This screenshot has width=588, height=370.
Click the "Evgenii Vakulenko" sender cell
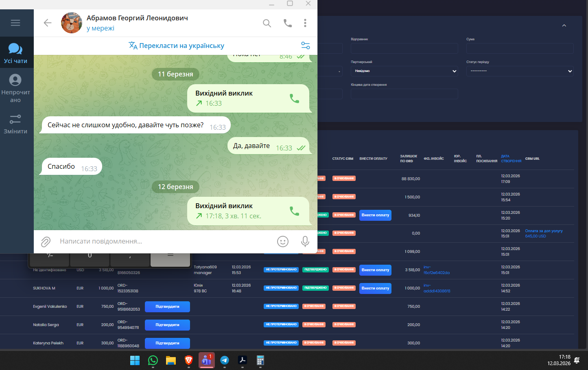click(x=50, y=307)
